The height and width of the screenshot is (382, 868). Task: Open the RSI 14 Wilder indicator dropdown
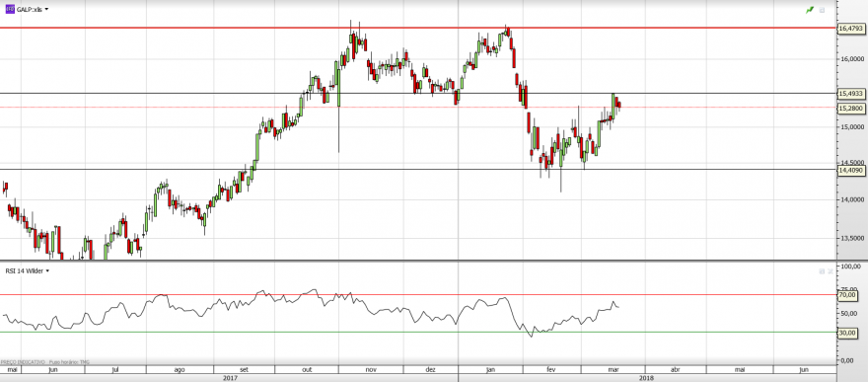(47, 270)
